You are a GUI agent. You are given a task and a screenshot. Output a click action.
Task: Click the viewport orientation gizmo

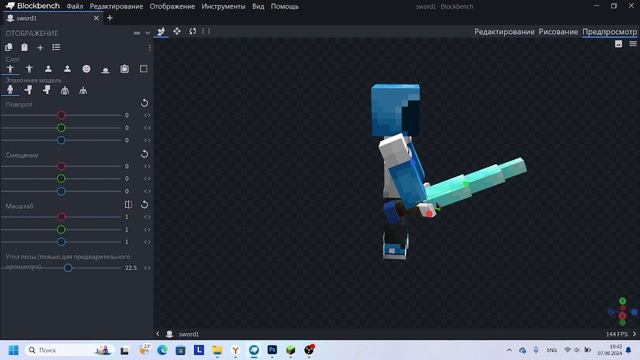pyautogui.click(x=622, y=312)
